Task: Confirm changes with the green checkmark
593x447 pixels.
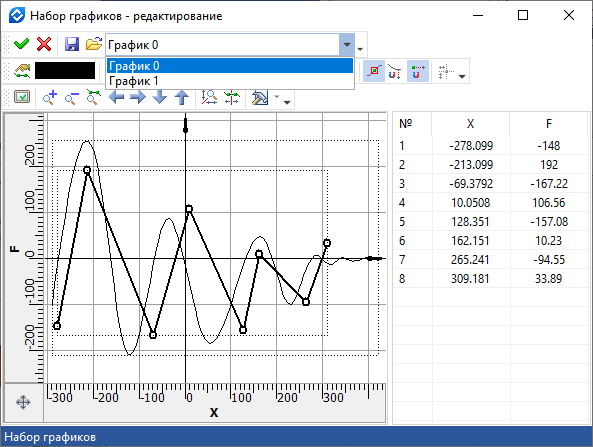Action: [21, 44]
